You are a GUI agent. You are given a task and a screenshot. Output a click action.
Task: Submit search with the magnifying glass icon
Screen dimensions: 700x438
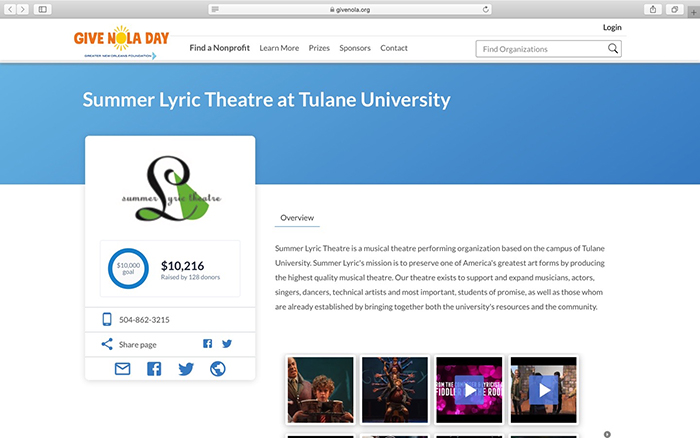(613, 48)
